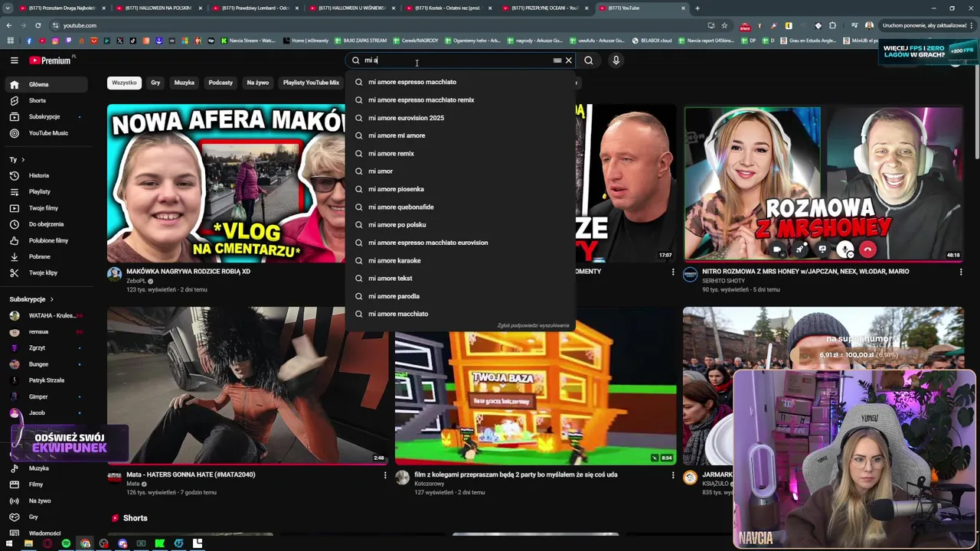980x551 pixels.
Task: Open Opera GX from the taskbar
Action: (x=47, y=543)
